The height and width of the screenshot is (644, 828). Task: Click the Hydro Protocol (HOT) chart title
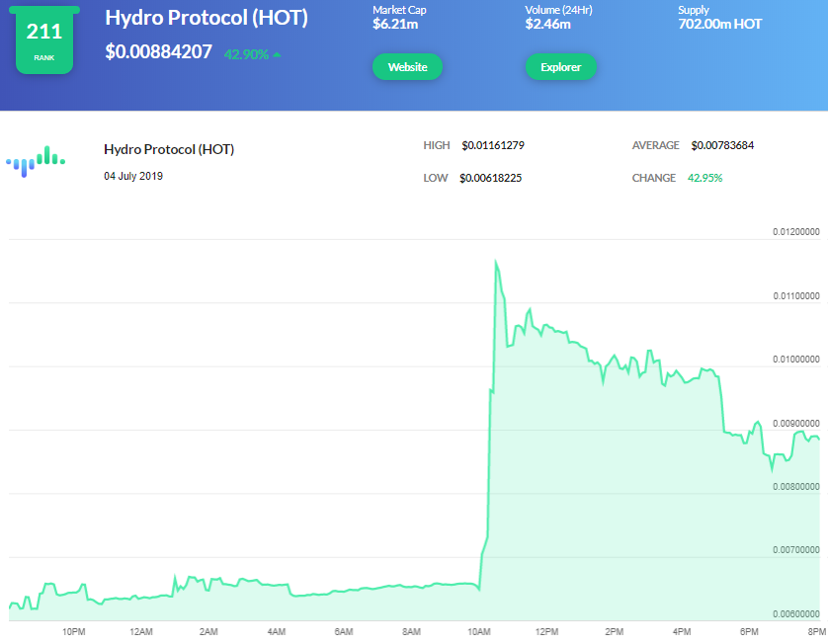tap(169, 150)
